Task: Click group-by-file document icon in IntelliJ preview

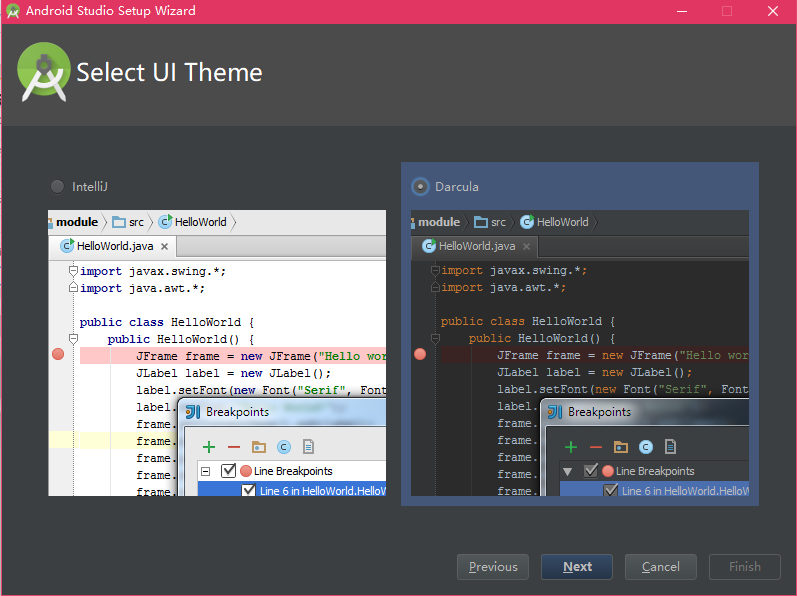Action: pyautogui.click(x=309, y=447)
